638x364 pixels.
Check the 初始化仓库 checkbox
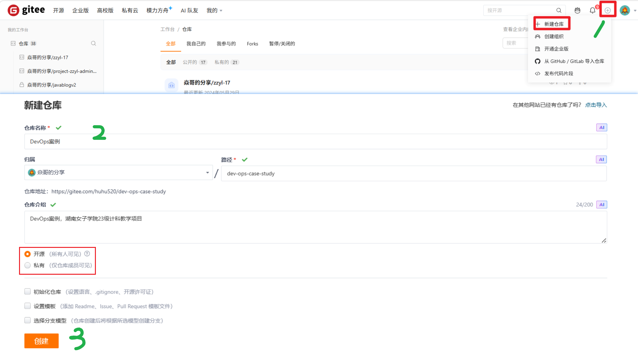click(x=27, y=292)
